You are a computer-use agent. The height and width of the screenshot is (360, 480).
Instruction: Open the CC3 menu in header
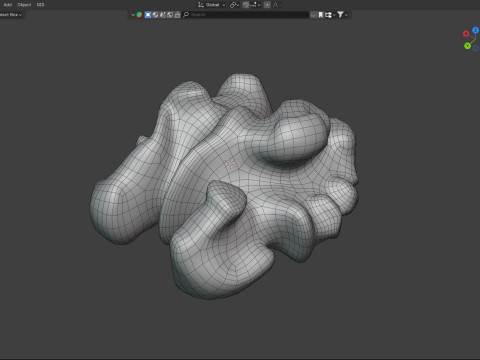[x=40, y=5]
